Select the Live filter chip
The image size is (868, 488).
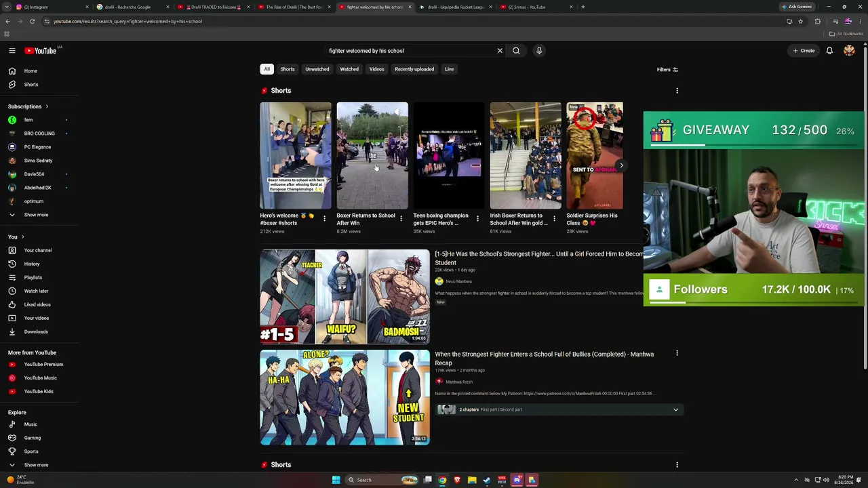tap(449, 69)
